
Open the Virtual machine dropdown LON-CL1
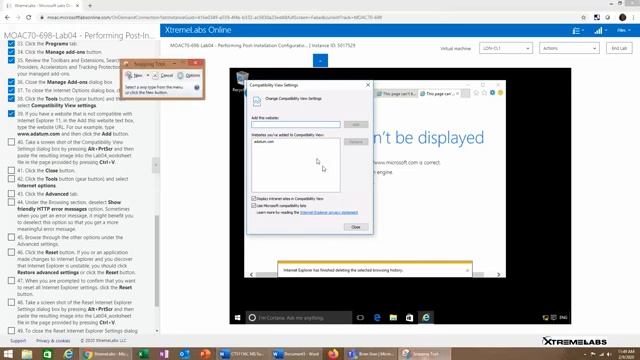coord(506,48)
